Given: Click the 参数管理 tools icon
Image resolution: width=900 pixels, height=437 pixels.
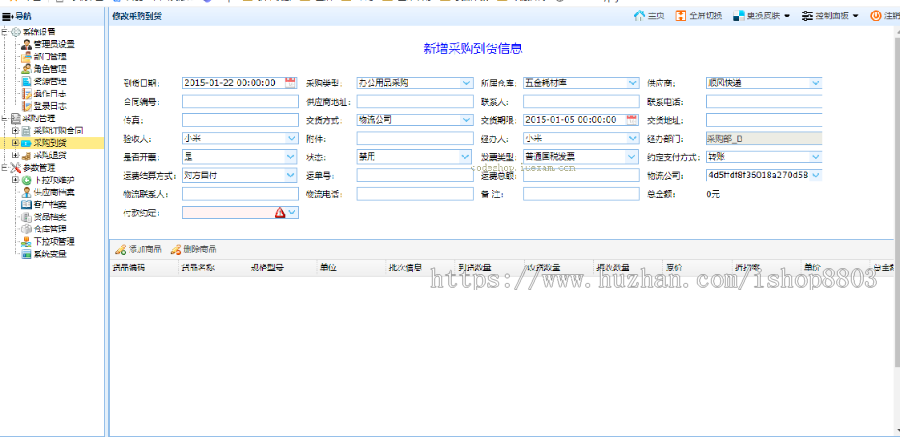Looking at the screenshot, I should click(x=16, y=168).
